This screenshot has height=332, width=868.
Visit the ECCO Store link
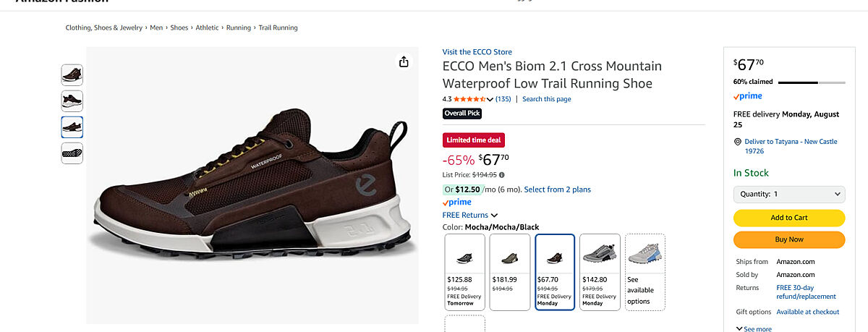tap(477, 52)
